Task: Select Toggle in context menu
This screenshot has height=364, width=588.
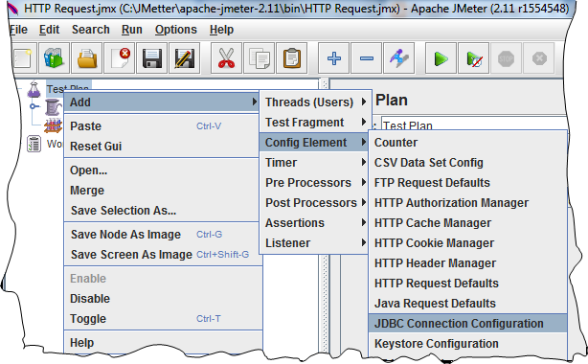Action: (x=162, y=319)
